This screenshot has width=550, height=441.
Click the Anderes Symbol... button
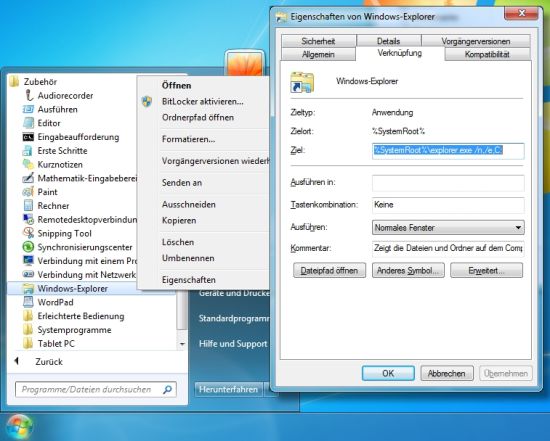pyautogui.click(x=408, y=270)
